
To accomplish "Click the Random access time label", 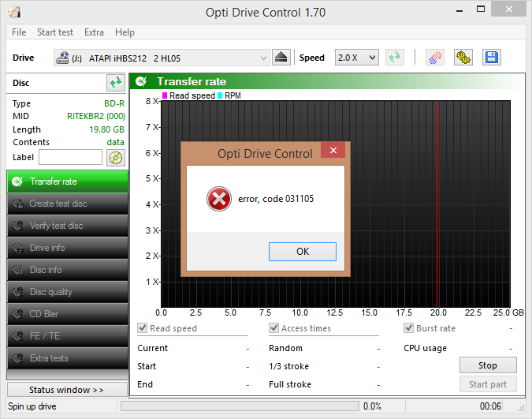I will pos(285,348).
